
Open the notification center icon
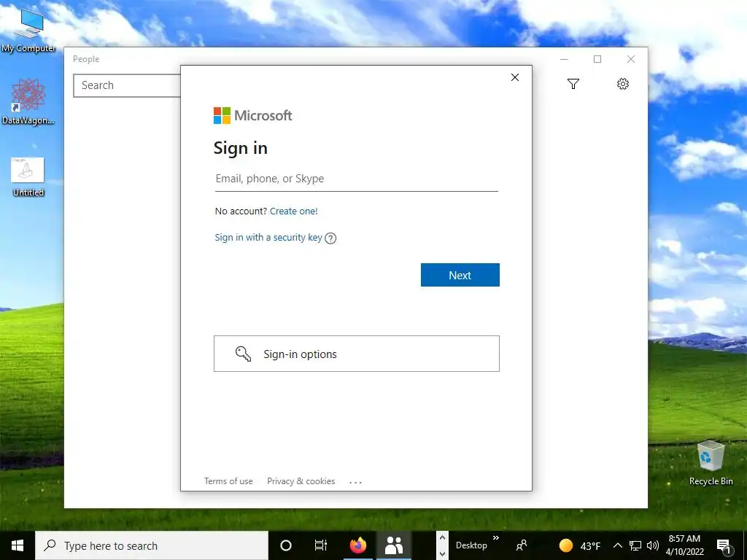[724, 547]
